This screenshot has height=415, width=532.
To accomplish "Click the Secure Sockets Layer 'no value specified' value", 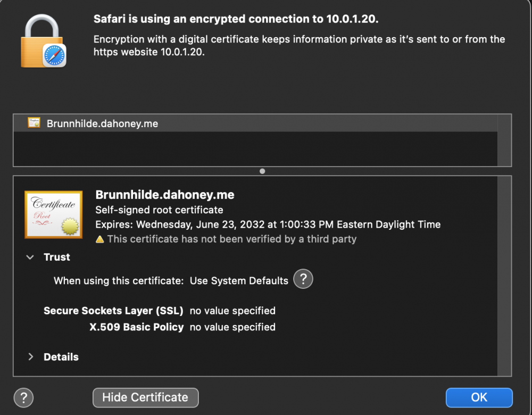I will coord(232,311).
